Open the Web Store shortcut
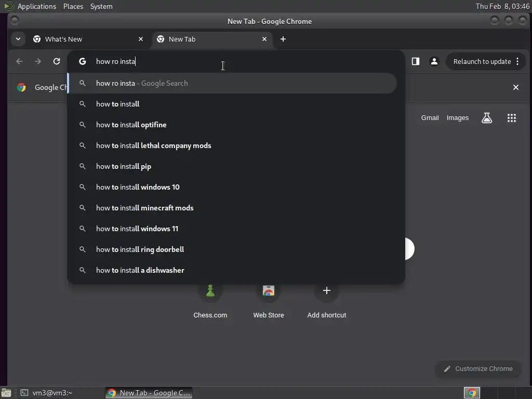This screenshot has width=532, height=399. [x=269, y=301]
